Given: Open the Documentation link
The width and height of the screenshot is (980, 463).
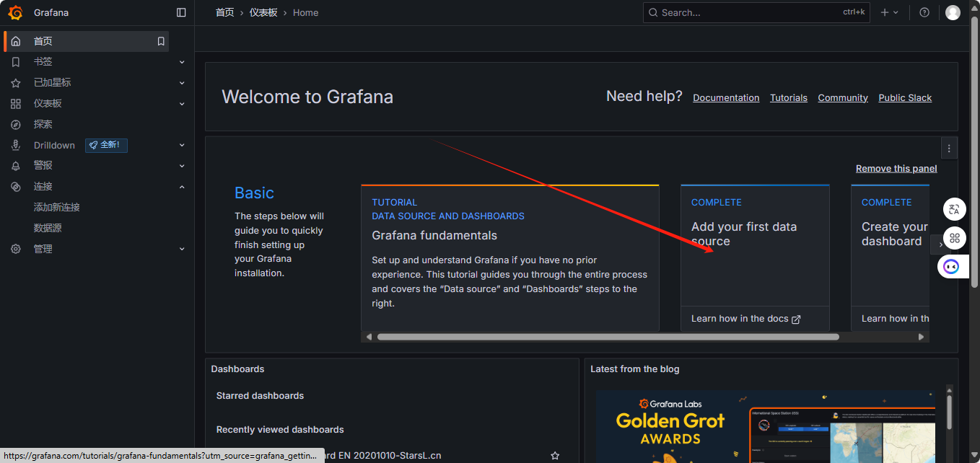Looking at the screenshot, I should point(726,98).
